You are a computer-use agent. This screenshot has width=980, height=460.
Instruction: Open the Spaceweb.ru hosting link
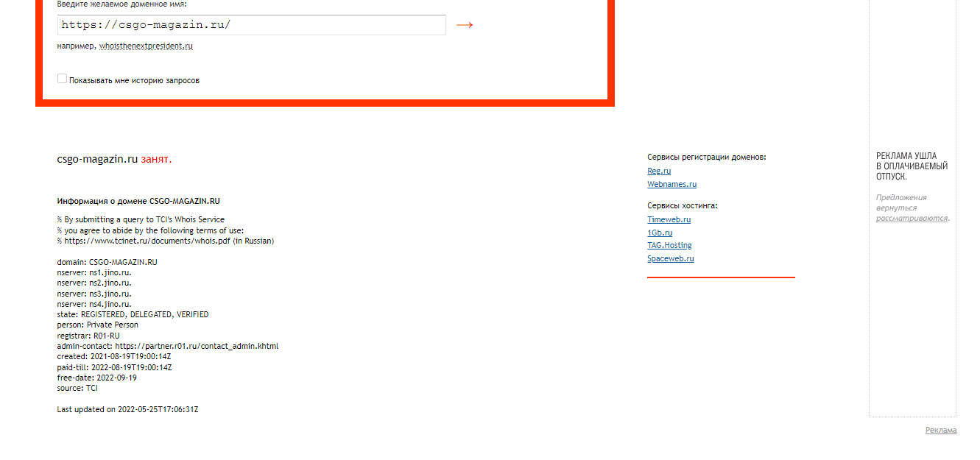pyautogui.click(x=670, y=258)
